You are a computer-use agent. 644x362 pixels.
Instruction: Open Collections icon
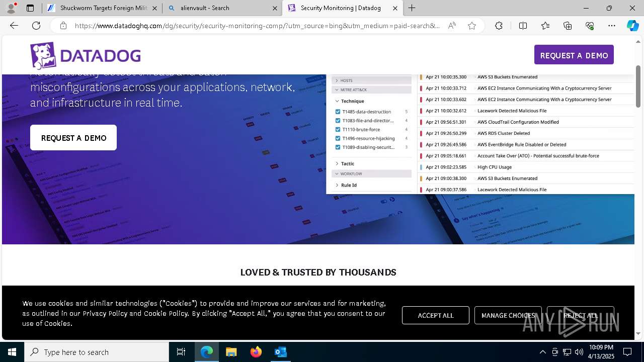point(568,26)
